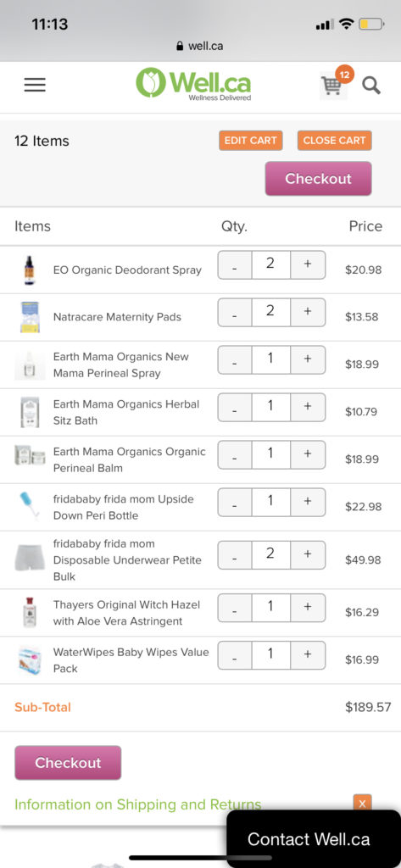
Task: Open the hamburger menu icon
Action: (x=35, y=85)
